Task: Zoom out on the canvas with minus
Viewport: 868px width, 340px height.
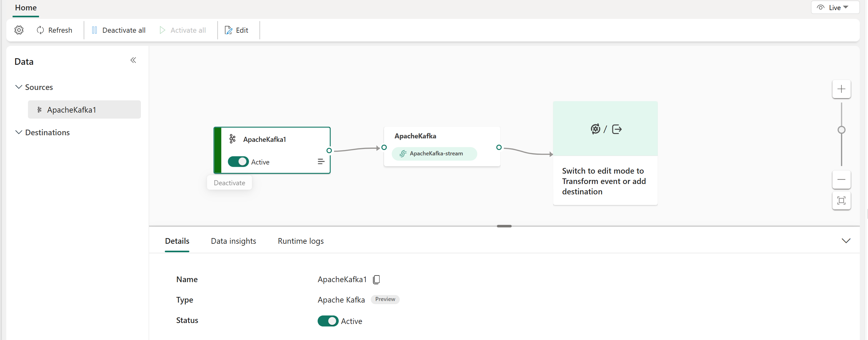Action: tap(841, 180)
